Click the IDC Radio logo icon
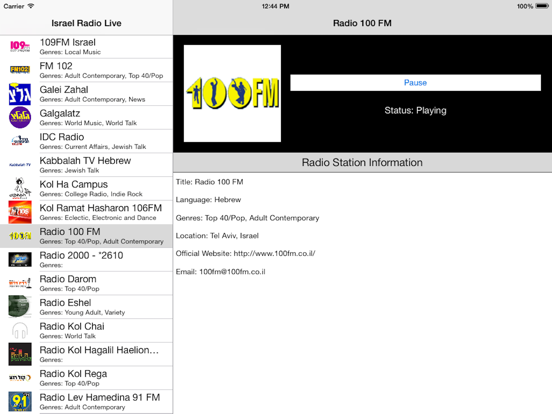 pyautogui.click(x=20, y=141)
